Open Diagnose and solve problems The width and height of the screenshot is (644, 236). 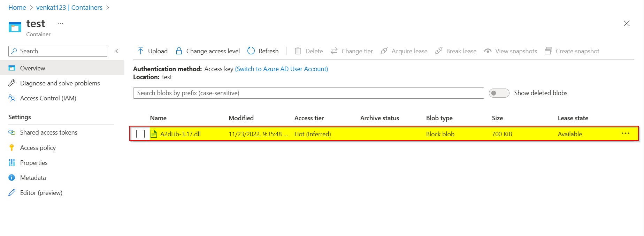[x=60, y=83]
